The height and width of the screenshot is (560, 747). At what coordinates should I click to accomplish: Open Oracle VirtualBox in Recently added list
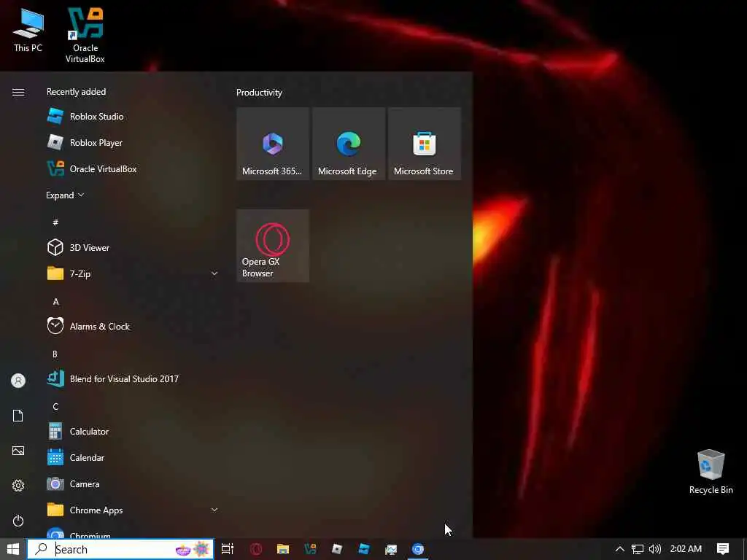[x=131, y=169]
